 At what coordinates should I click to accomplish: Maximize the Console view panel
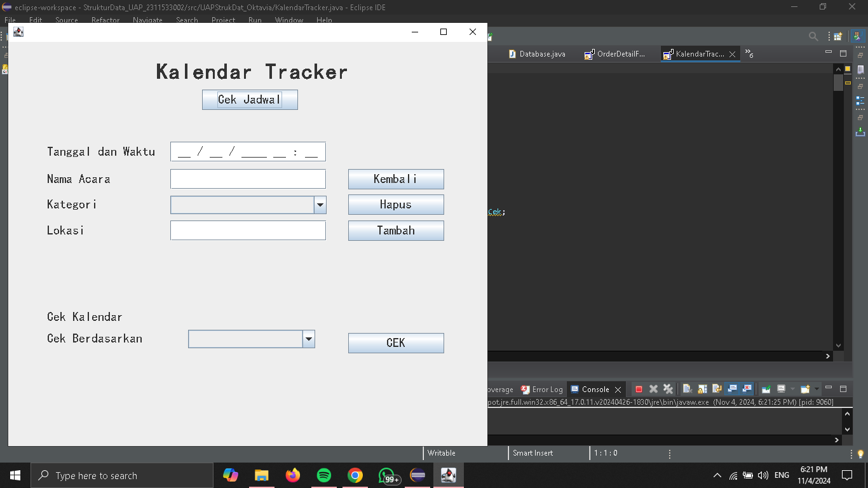pos(843,389)
